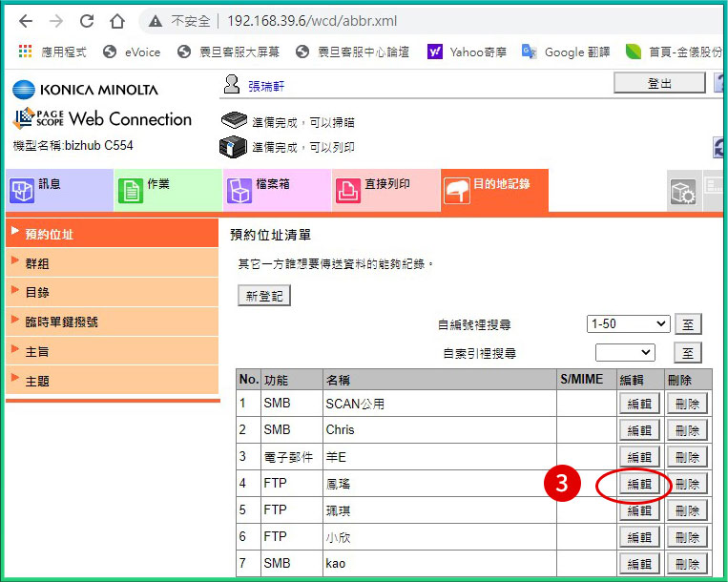Click the 新登記 button
The height and width of the screenshot is (582, 728).
[x=264, y=296]
